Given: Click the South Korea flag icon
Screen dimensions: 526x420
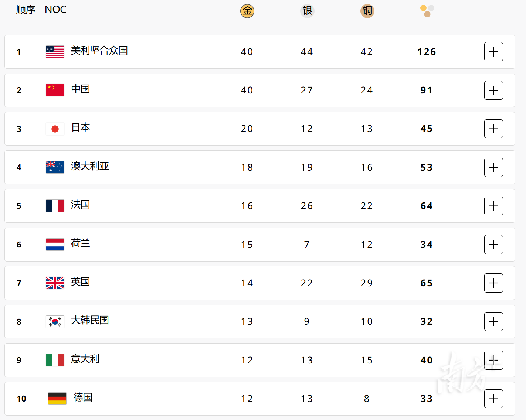Looking at the screenshot, I should [55, 322].
